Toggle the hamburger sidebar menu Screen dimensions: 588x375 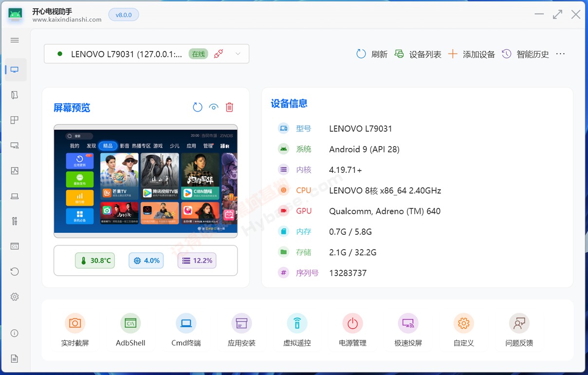[15, 40]
